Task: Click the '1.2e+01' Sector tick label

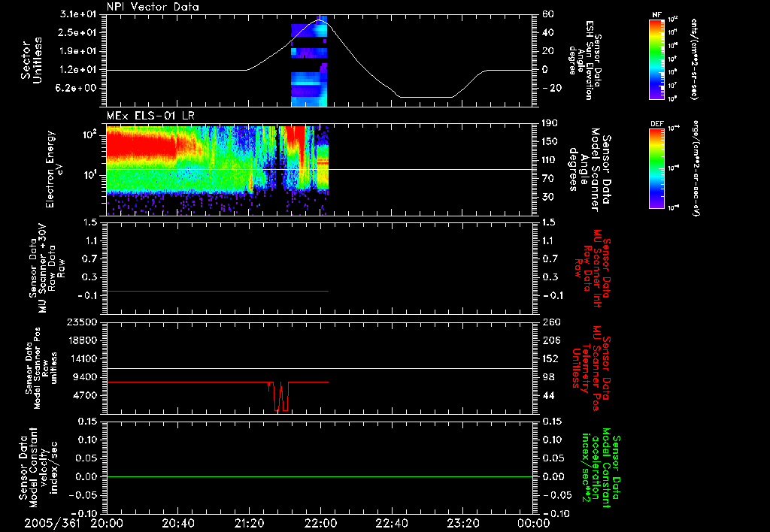Action: [79, 70]
